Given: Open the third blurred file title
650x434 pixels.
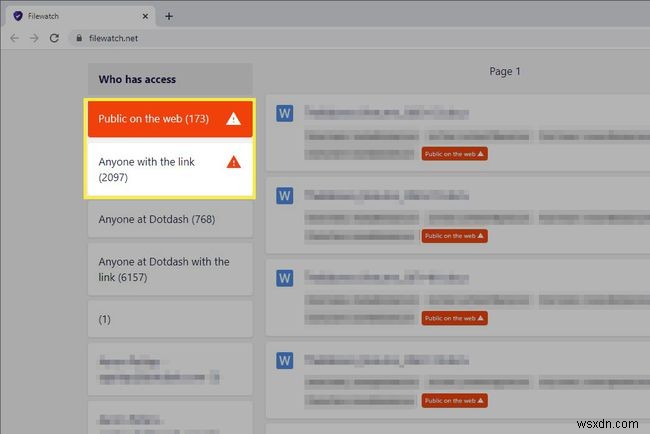Looking at the screenshot, I should [x=387, y=277].
